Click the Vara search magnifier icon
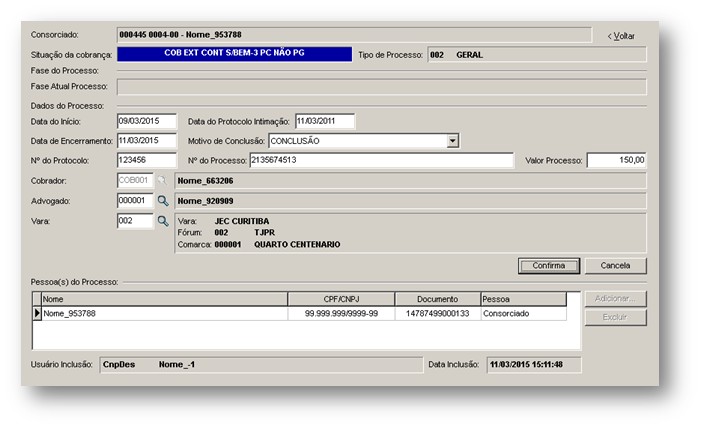Viewport: 701px width, 428px height. 163,221
